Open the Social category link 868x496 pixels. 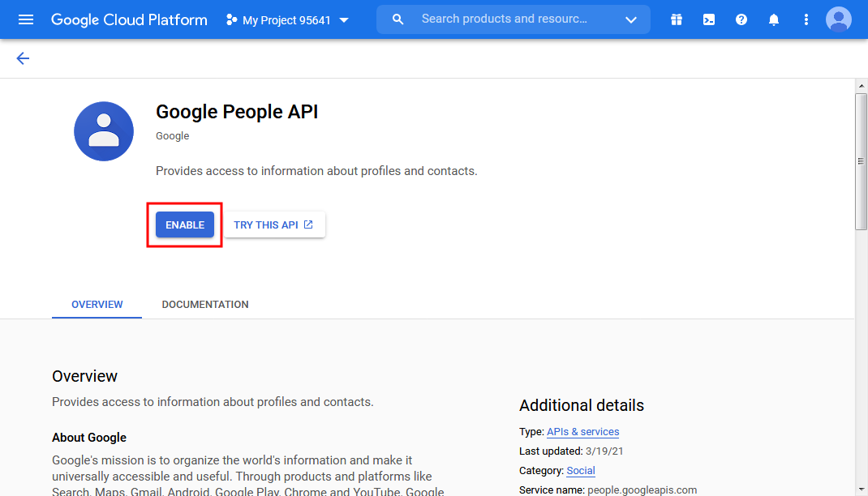[x=581, y=471]
